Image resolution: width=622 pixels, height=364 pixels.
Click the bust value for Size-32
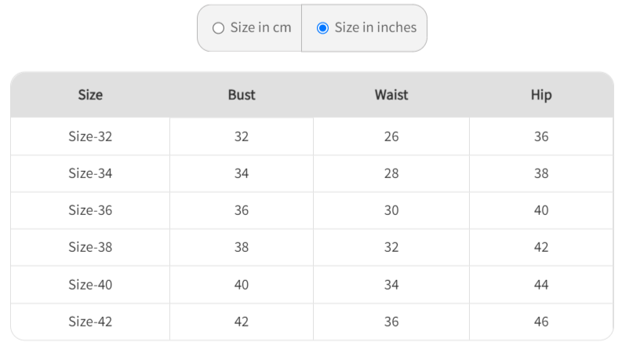pyautogui.click(x=242, y=136)
